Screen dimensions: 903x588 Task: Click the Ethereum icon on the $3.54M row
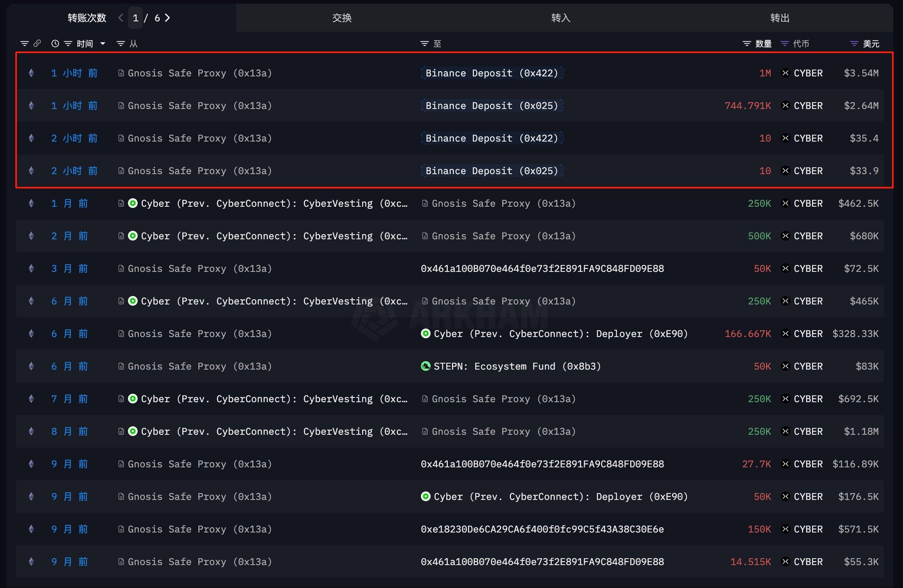click(x=31, y=73)
